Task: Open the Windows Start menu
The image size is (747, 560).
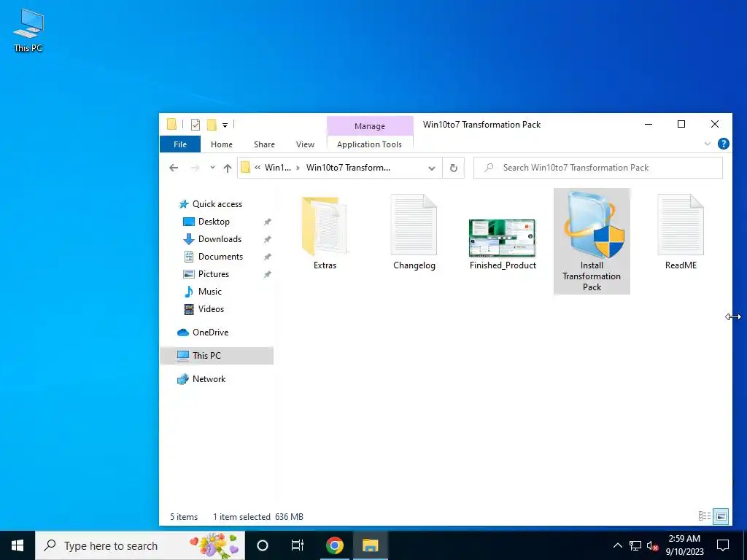Action: tap(18, 545)
